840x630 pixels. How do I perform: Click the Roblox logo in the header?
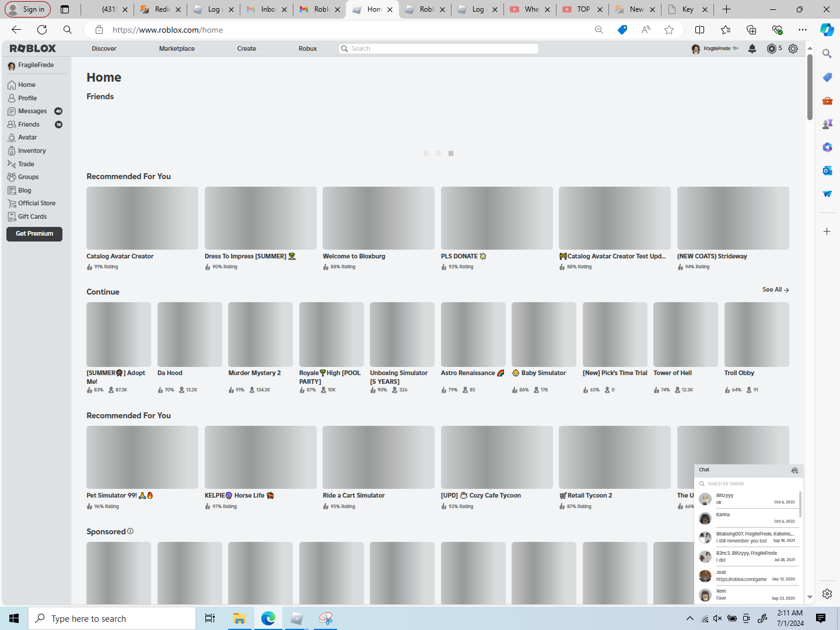[x=33, y=48]
